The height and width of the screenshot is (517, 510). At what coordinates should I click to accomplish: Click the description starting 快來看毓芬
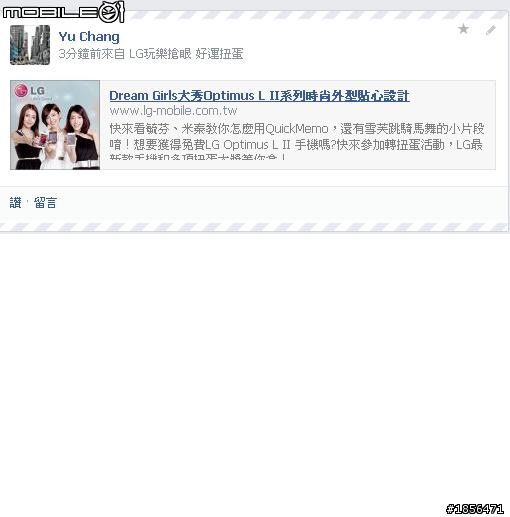pyautogui.click(x=297, y=129)
